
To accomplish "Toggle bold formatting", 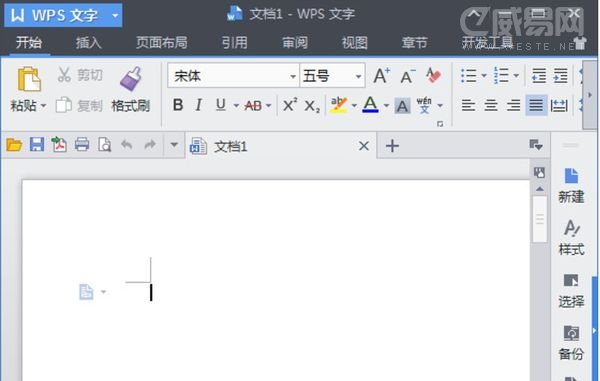I will coord(178,105).
